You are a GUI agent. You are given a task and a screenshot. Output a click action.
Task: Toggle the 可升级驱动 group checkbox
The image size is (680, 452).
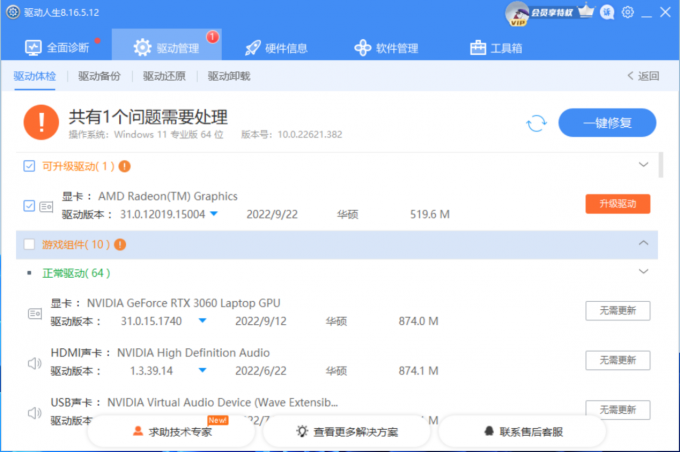[x=28, y=165]
